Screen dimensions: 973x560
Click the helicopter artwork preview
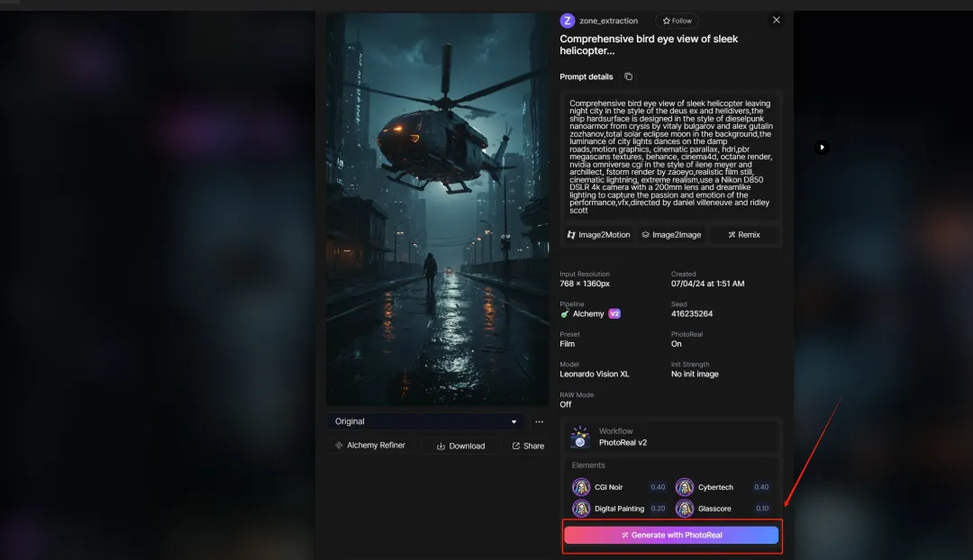(437, 209)
